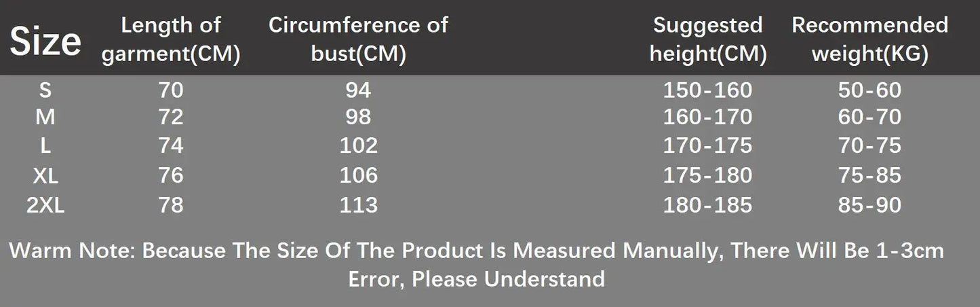Click the Circumference of bust(CM) header
This screenshot has width=980, height=307.
pyautogui.click(x=358, y=40)
